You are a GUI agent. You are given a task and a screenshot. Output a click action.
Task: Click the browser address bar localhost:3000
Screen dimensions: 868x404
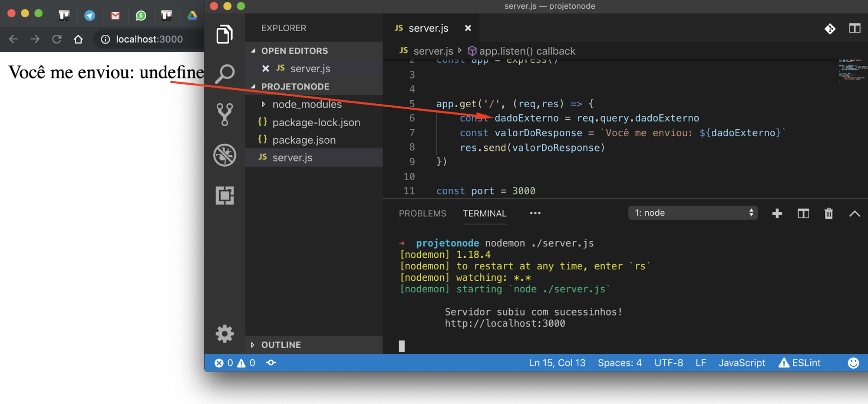coord(149,39)
